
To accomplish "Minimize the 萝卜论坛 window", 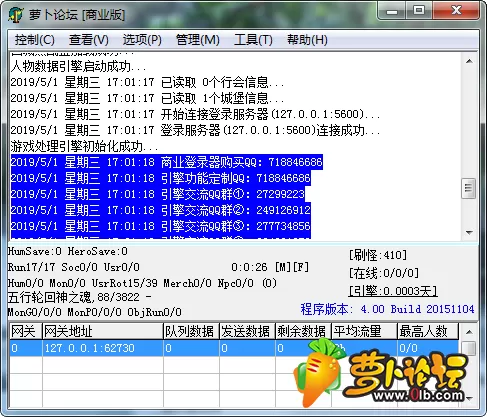I will 392,11.
